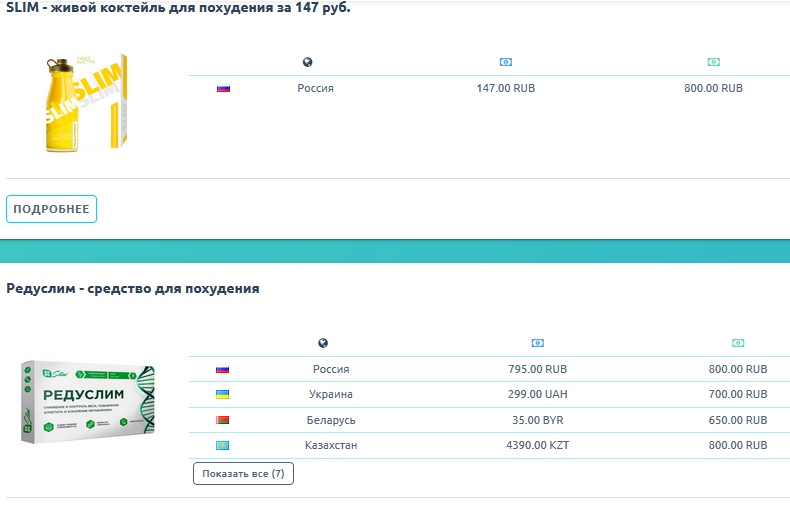Click the blue banknote icon in the SLIM table
The height and width of the screenshot is (512, 790).
pos(506,62)
